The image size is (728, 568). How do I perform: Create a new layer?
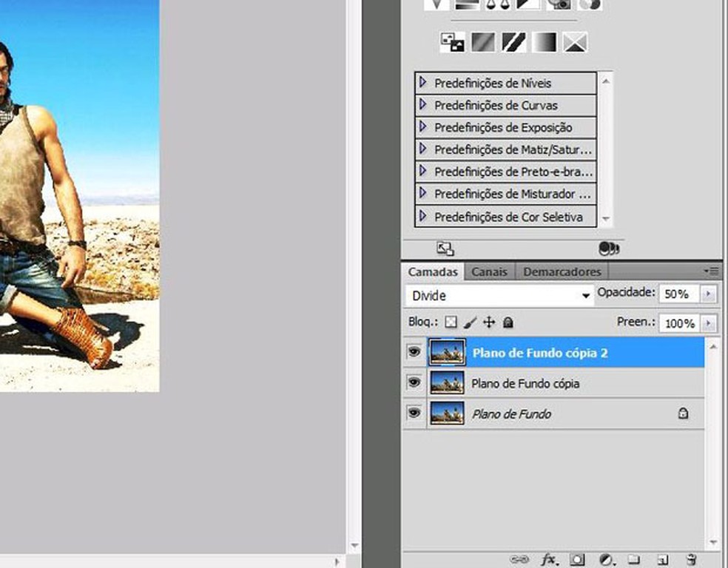coord(663,560)
